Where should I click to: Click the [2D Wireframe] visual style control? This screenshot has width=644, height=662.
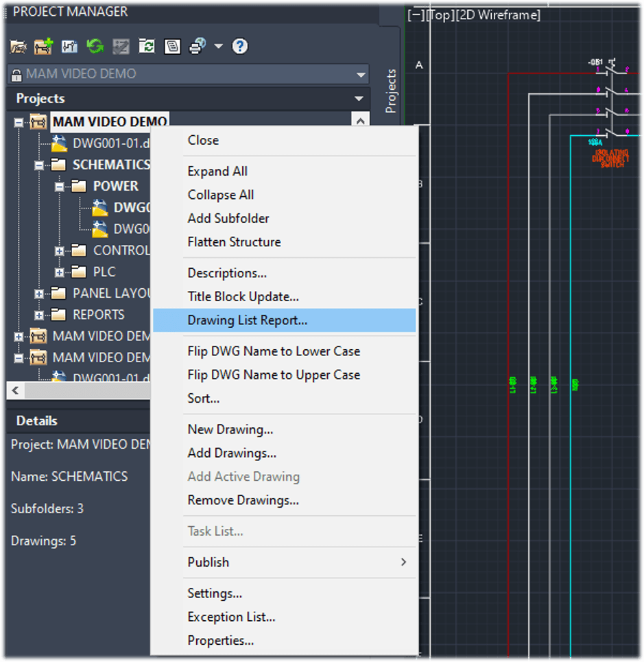pyautogui.click(x=498, y=15)
